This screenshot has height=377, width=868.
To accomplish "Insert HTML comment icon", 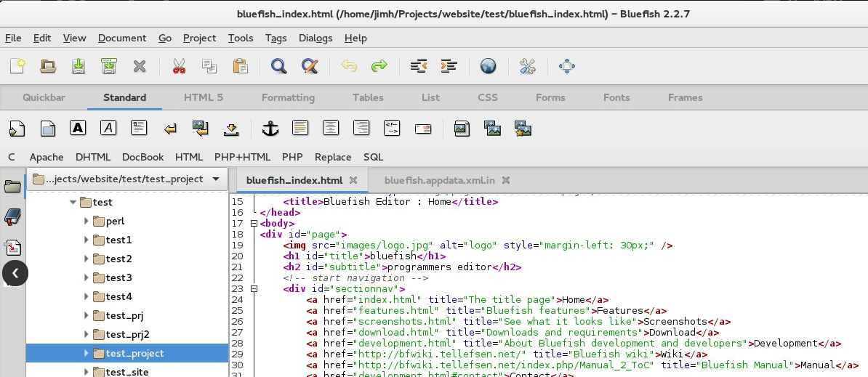I will [392, 129].
